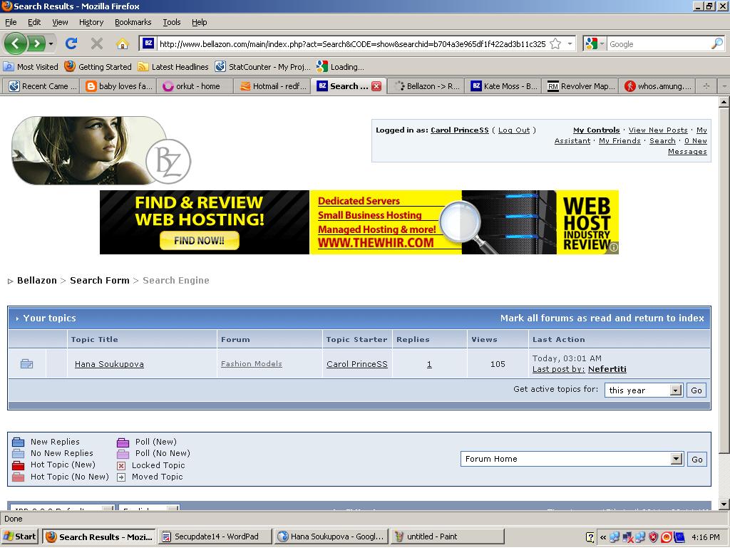Reload the page with the refresh icon
This screenshot has height=560, width=730.
coord(71,43)
